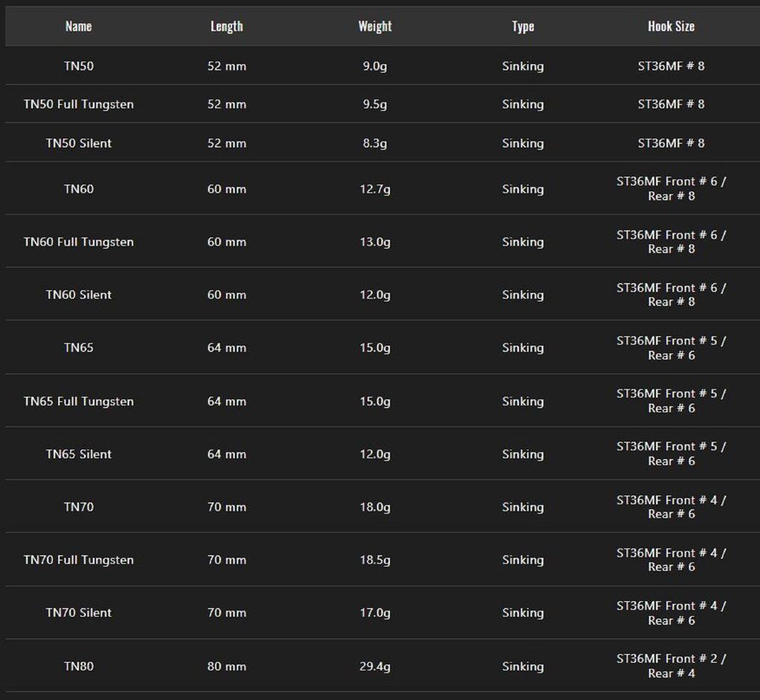The width and height of the screenshot is (760, 700).
Task: Click the 9.5g weight cell
Action: (x=375, y=105)
